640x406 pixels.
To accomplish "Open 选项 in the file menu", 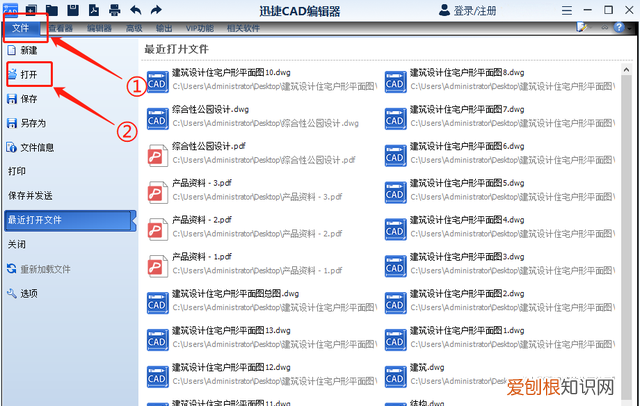I will click(x=23, y=293).
